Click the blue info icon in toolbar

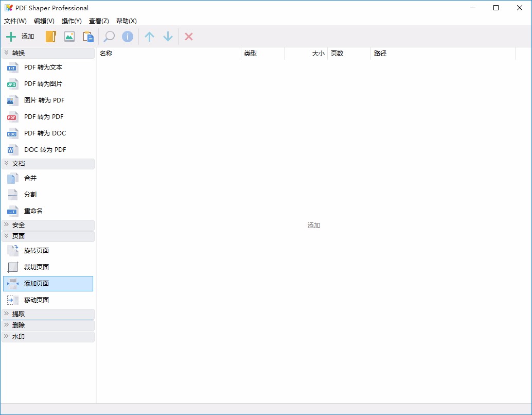(127, 36)
